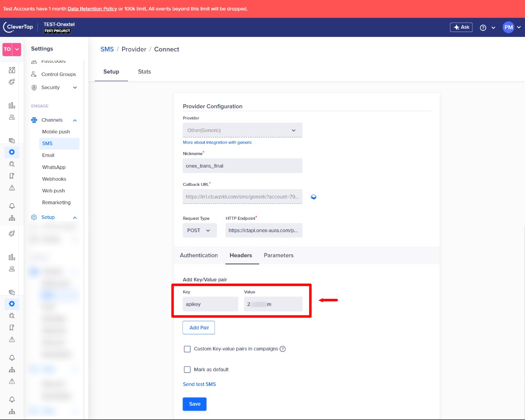Click the TEST PROJECT label badge

(x=57, y=31)
